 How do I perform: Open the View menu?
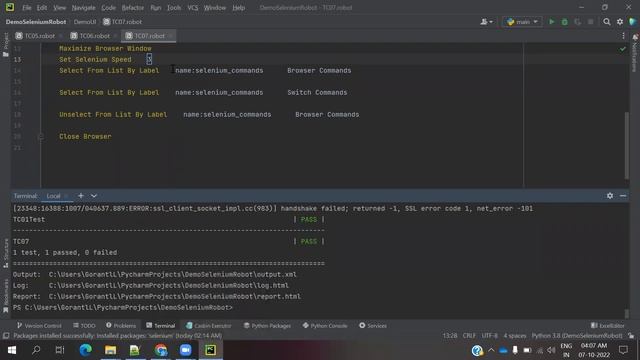[x=60, y=7]
